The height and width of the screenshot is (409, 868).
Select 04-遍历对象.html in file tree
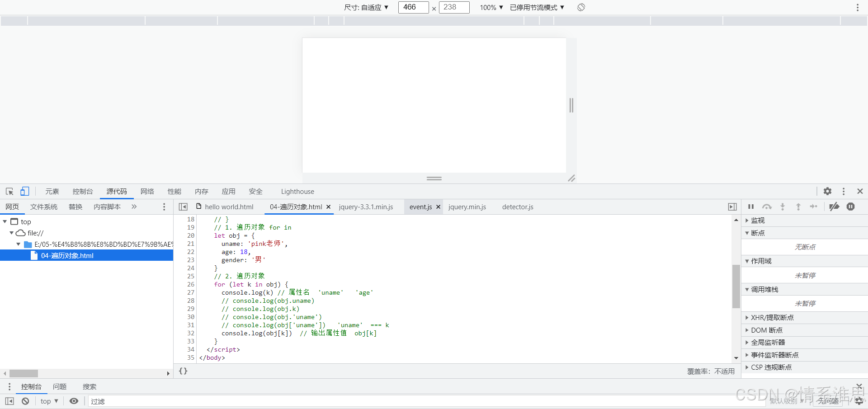pos(86,255)
